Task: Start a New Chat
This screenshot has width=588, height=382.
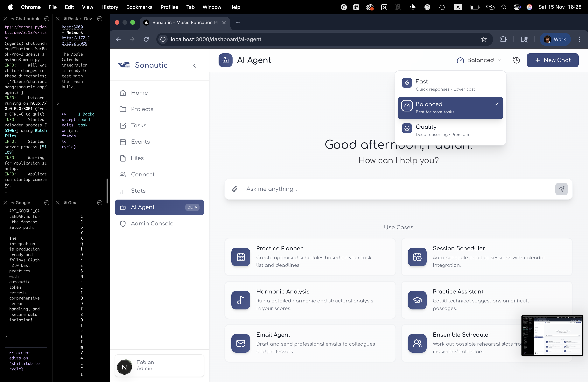Action: pos(552,60)
